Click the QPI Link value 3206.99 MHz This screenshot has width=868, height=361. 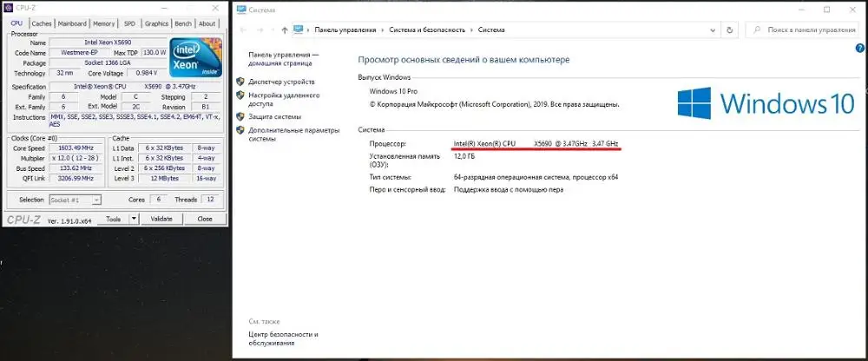75,178
